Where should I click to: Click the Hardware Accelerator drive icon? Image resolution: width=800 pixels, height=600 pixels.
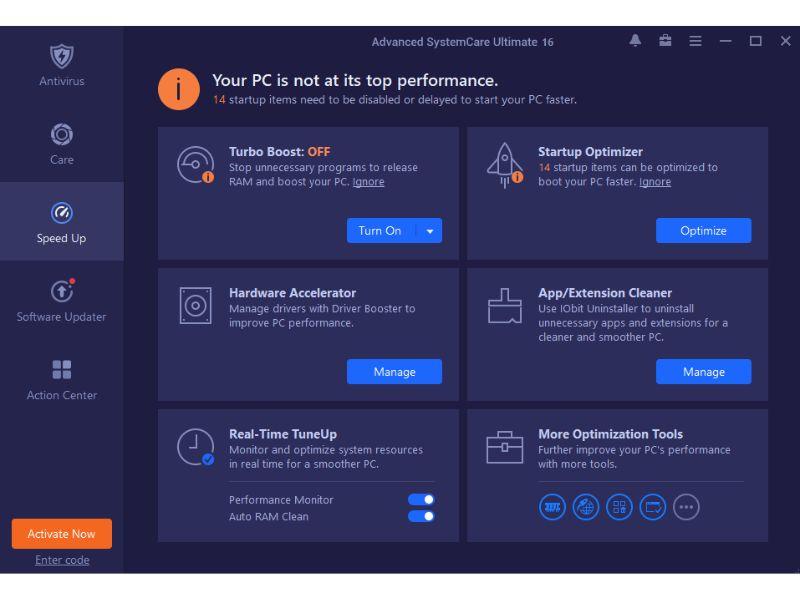pos(195,306)
